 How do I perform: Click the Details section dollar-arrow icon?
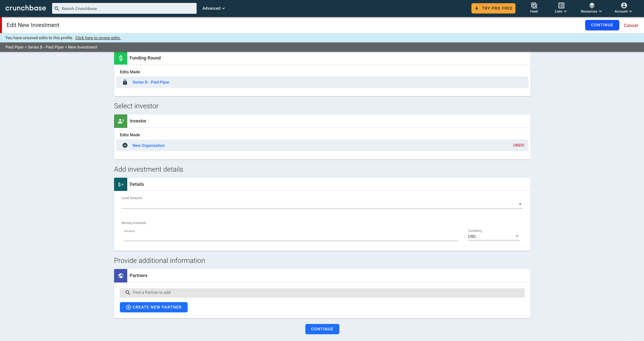121,184
